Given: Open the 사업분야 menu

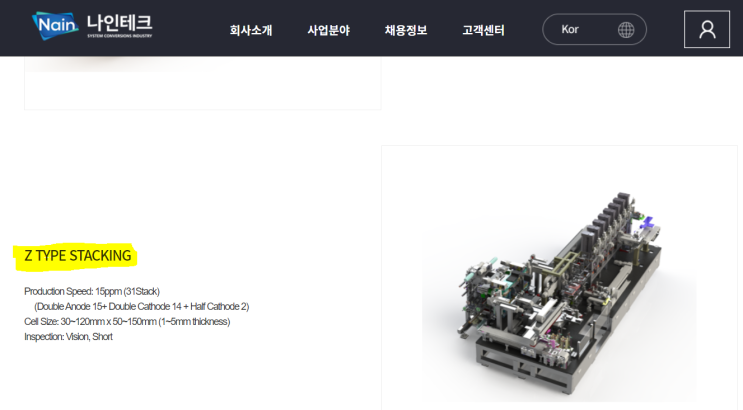Looking at the screenshot, I should pyautogui.click(x=328, y=30).
